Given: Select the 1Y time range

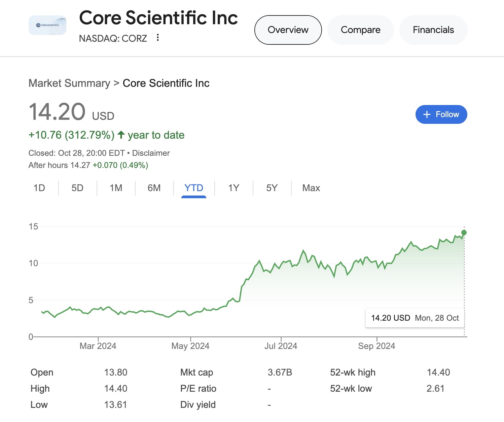Looking at the screenshot, I should tap(233, 188).
